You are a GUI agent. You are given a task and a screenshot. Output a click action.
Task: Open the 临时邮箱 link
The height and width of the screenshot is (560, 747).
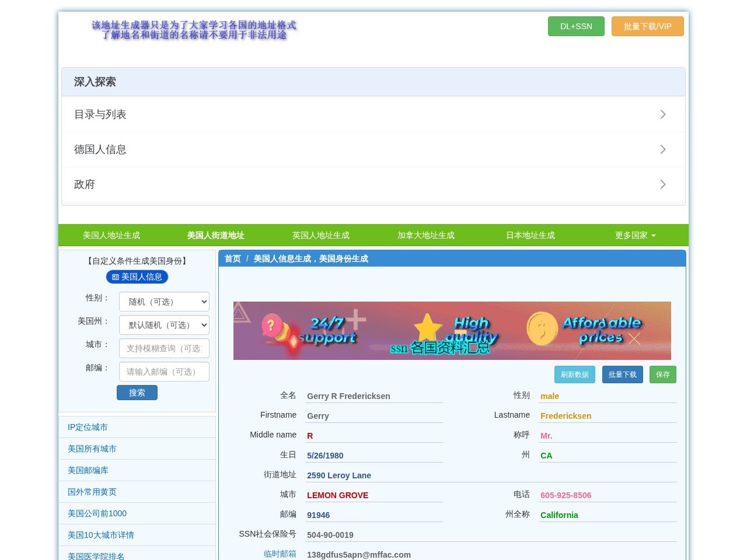pos(280,554)
